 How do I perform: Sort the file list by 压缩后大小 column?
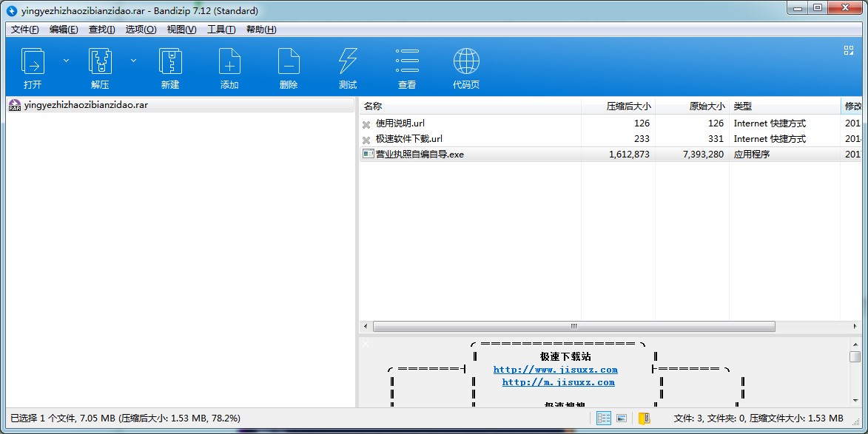(x=617, y=106)
